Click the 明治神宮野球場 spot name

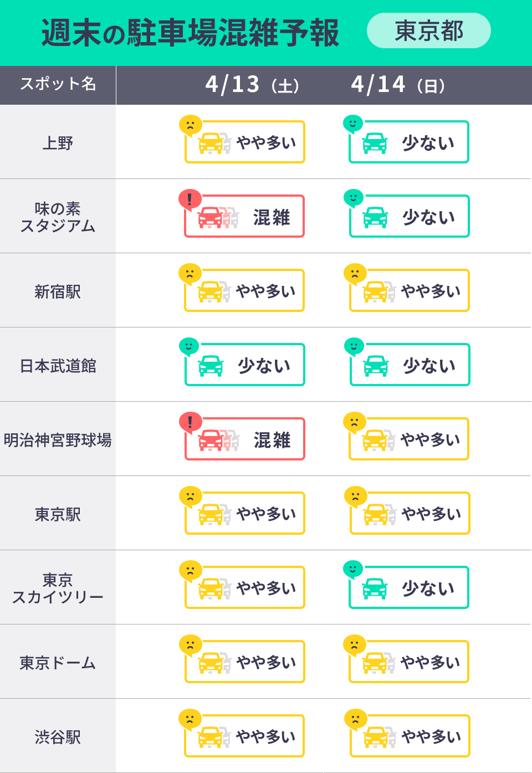[x=58, y=440]
